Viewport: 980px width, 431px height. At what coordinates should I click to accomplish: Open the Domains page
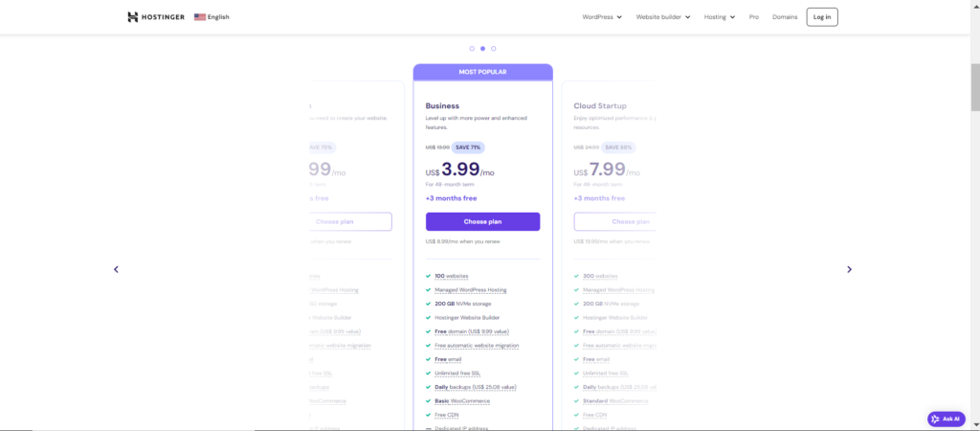point(785,17)
